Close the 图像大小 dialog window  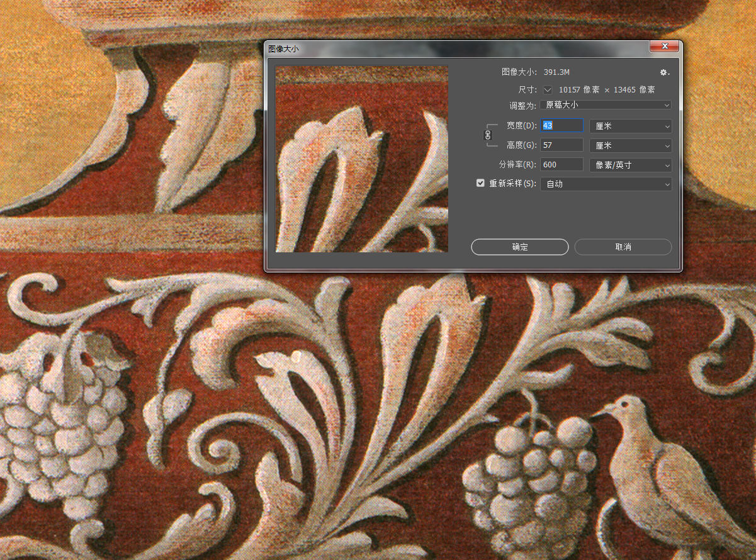[664, 47]
